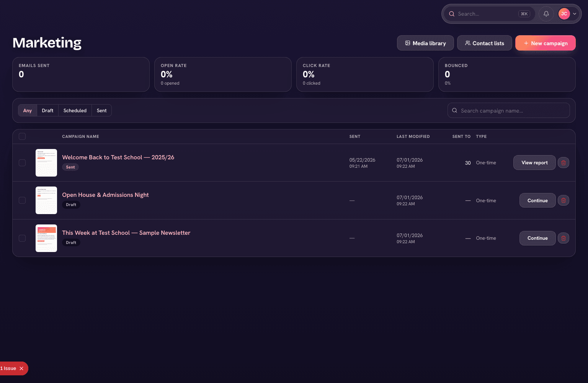This screenshot has height=383, width=588.
Task: Click the top global Search field
Action: pyautogui.click(x=489, y=14)
